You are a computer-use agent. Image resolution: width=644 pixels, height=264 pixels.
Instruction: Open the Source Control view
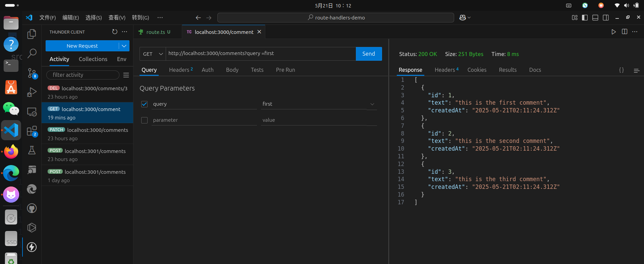(x=32, y=73)
